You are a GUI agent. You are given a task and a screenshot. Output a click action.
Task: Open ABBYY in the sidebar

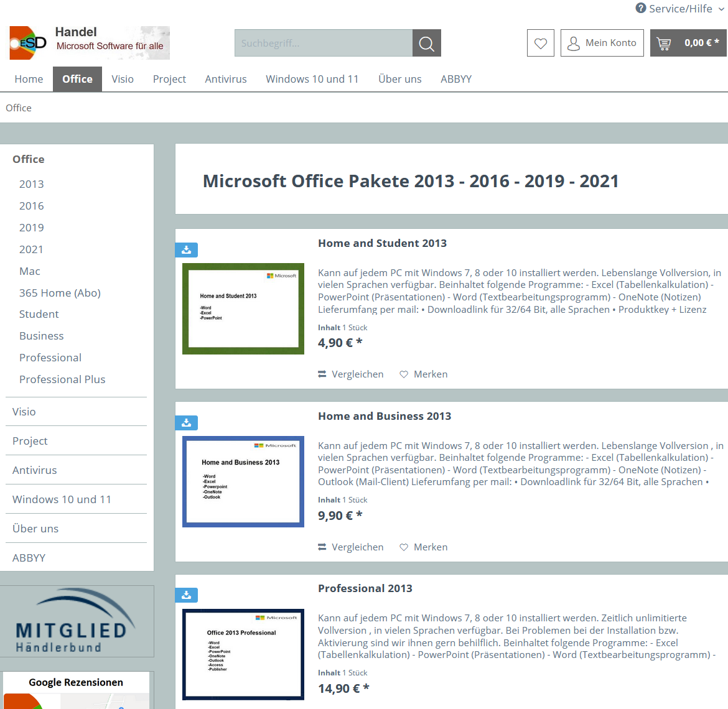[x=29, y=558]
